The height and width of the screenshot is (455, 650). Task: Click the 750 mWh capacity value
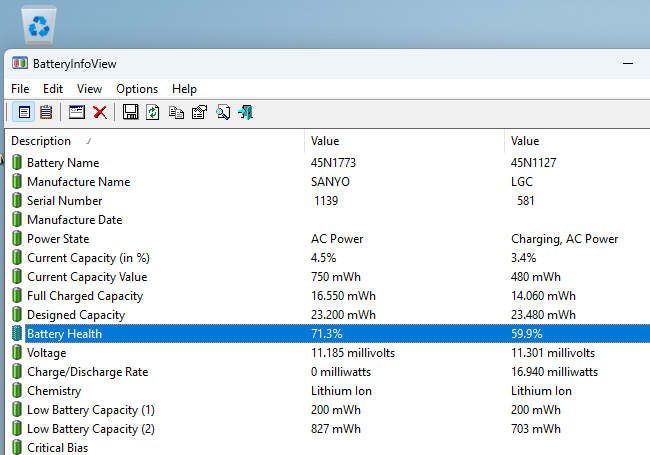click(x=336, y=277)
